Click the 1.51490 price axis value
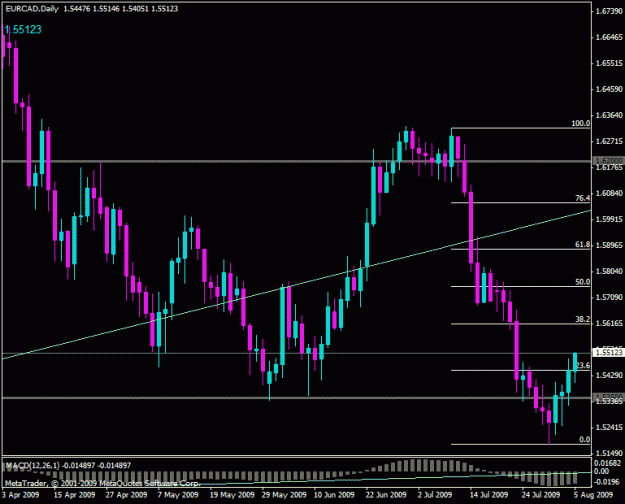The height and width of the screenshot is (504, 625). click(x=609, y=453)
